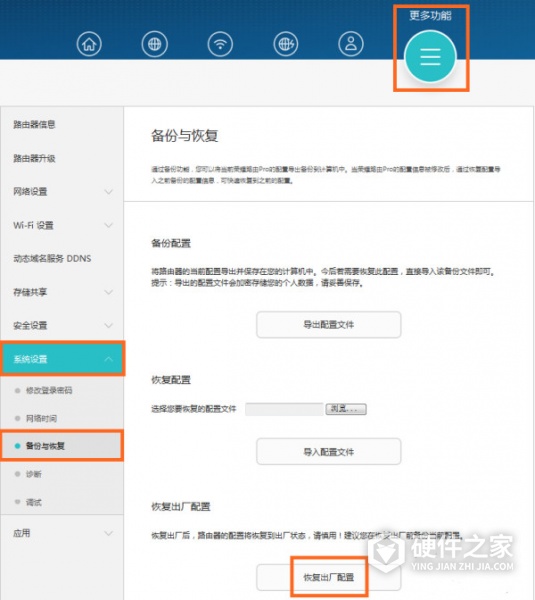Expand the 安全设置 chevron
Screen dimensions: 535x600
109,326
